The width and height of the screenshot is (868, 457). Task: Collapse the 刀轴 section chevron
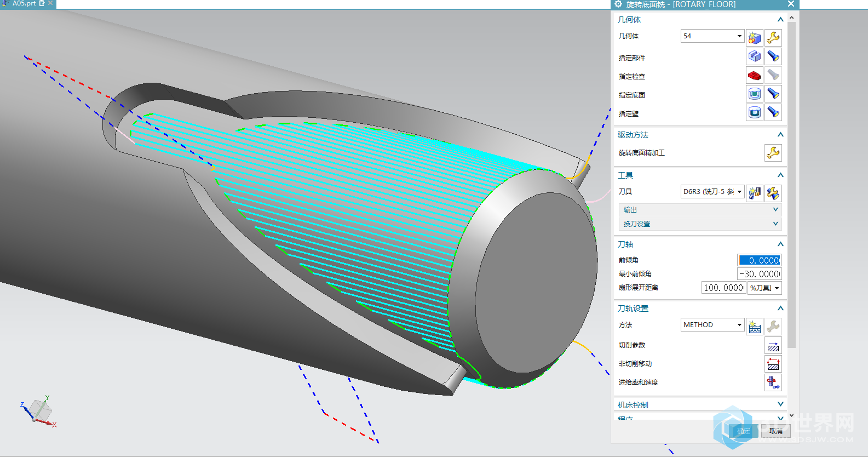(780, 244)
